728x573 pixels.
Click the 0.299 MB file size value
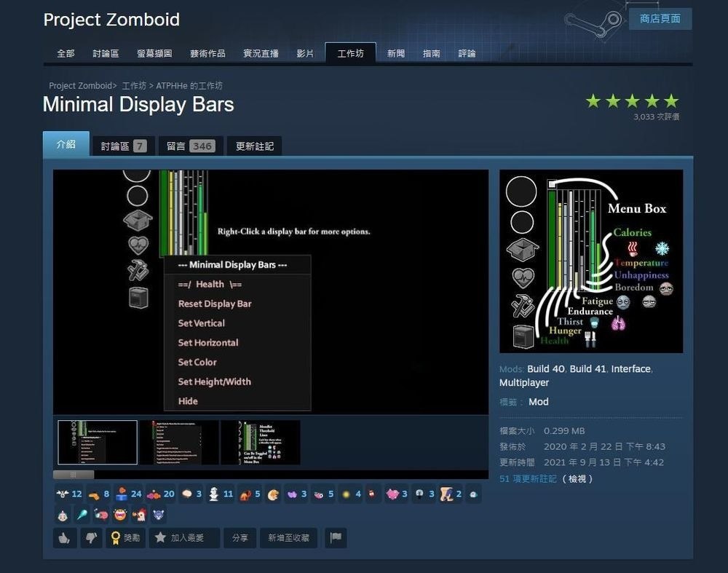tap(564, 431)
